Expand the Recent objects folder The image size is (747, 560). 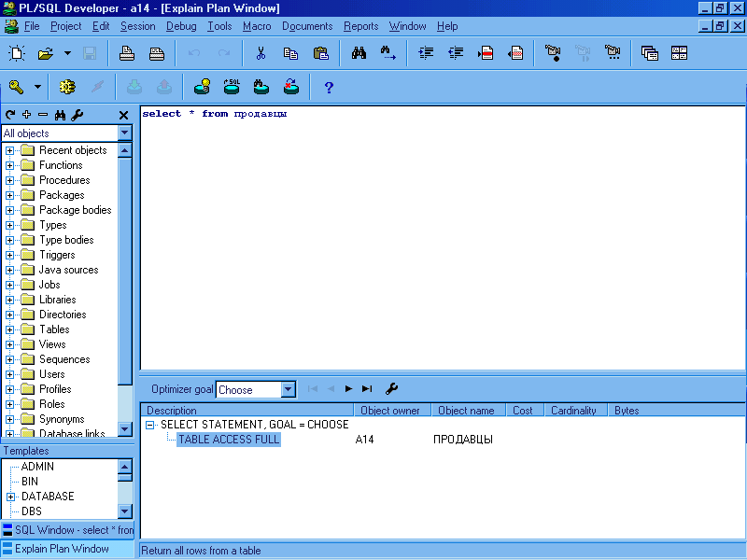coord(9,150)
